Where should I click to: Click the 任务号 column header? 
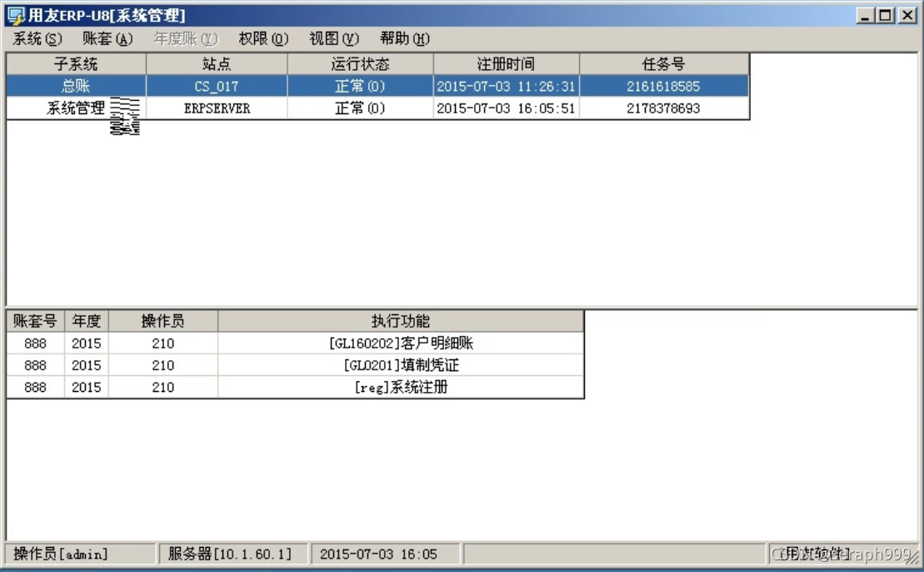pyautogui.click(x=664, y=63)
